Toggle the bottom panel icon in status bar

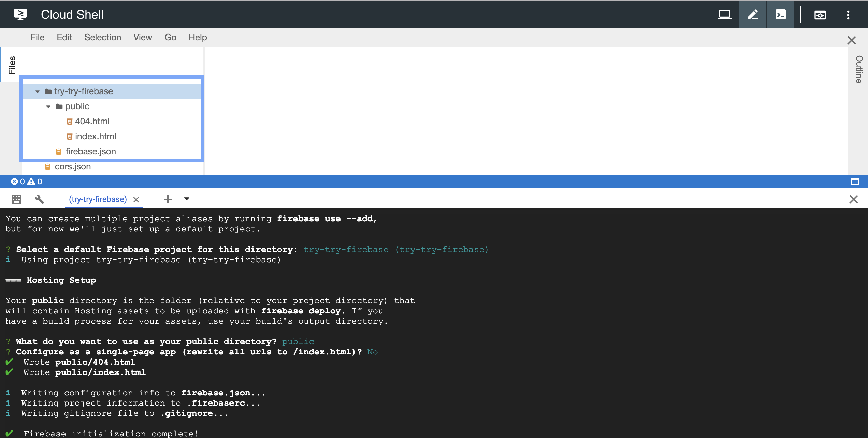point(855,181)
